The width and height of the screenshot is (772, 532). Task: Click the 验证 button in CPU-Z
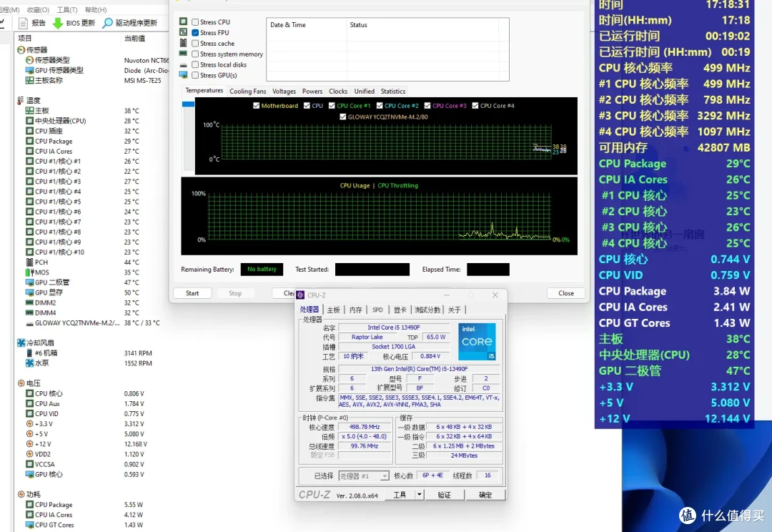(x=445, y=495)
